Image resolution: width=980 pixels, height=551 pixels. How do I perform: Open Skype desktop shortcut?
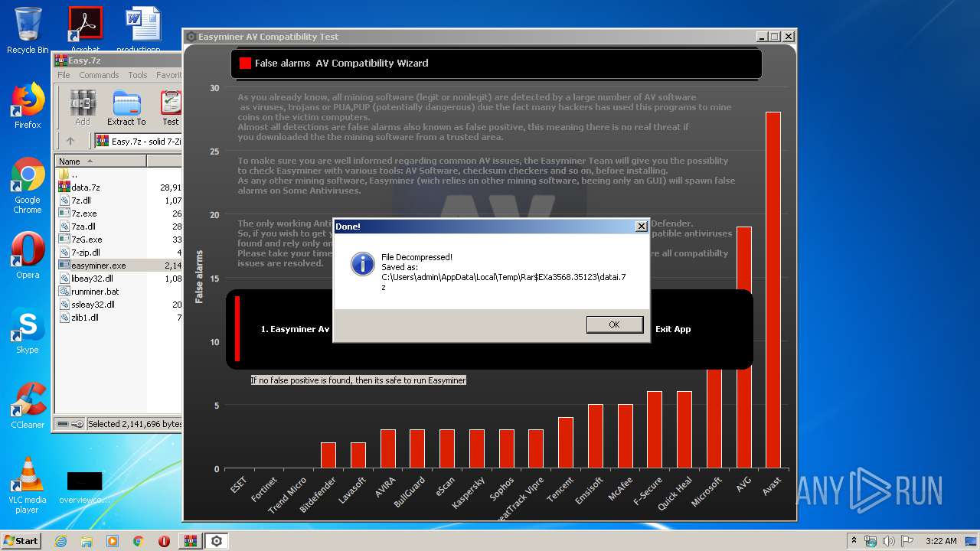[28, 331]
